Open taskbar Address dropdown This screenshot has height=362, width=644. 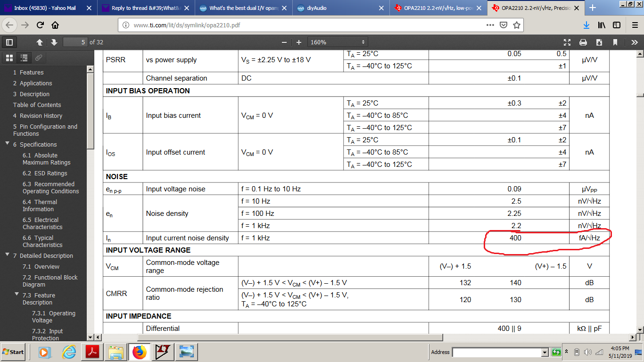coord(545,352)
